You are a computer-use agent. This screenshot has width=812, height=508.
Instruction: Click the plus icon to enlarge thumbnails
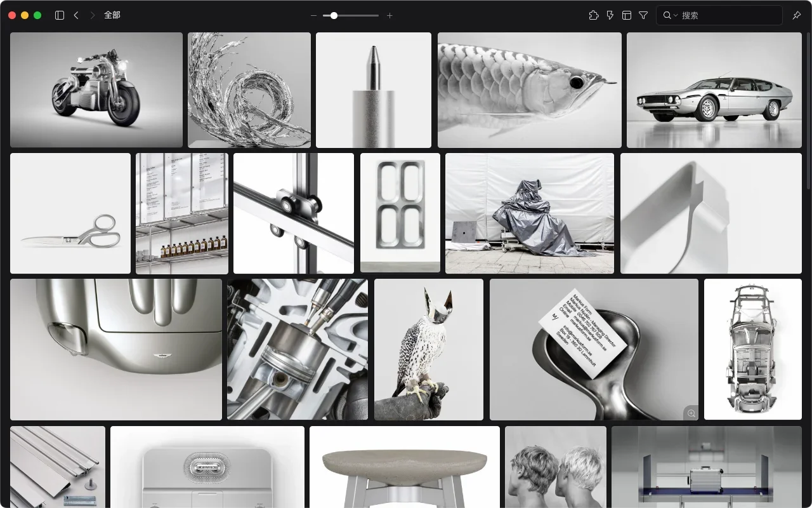click(390, 15)
